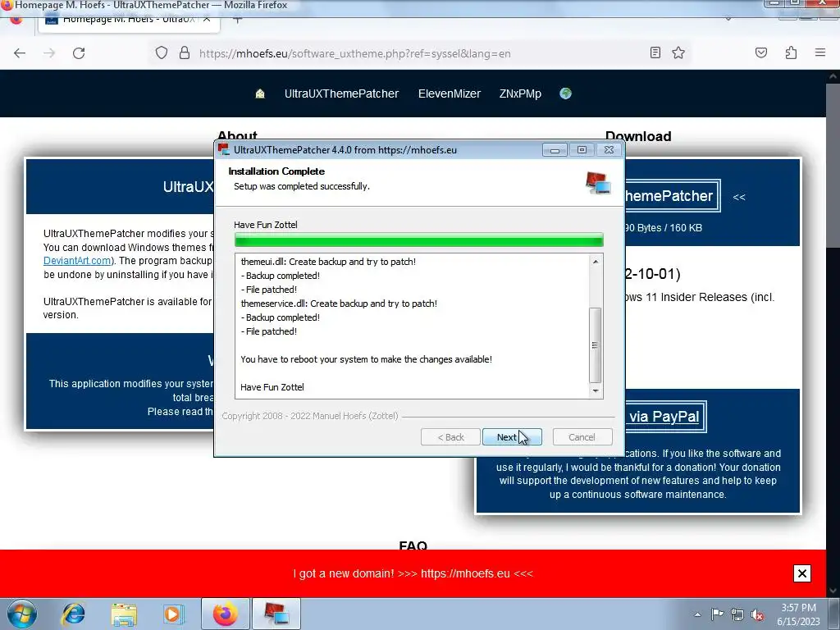
Task: Open the network tray icon
Action: [737, 614]
